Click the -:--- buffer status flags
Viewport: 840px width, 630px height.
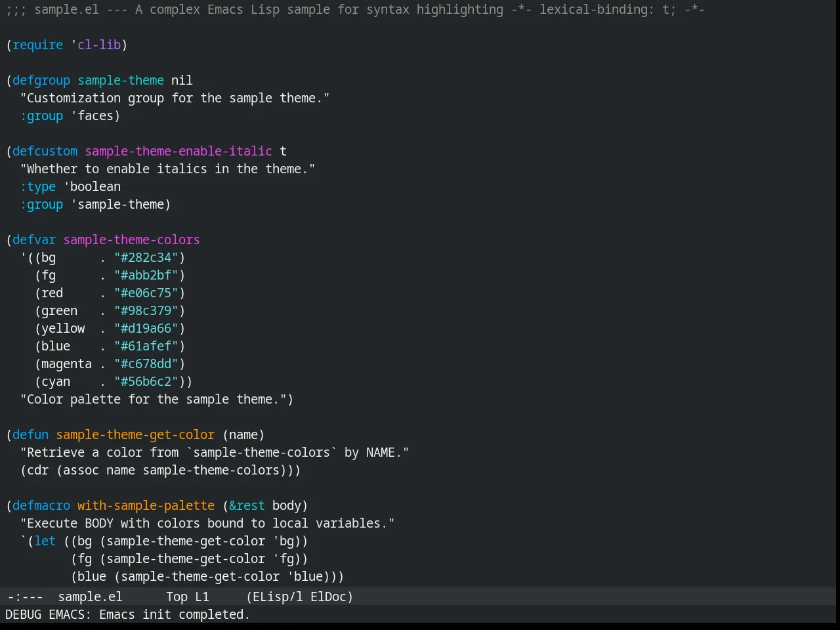pos(25,597)
